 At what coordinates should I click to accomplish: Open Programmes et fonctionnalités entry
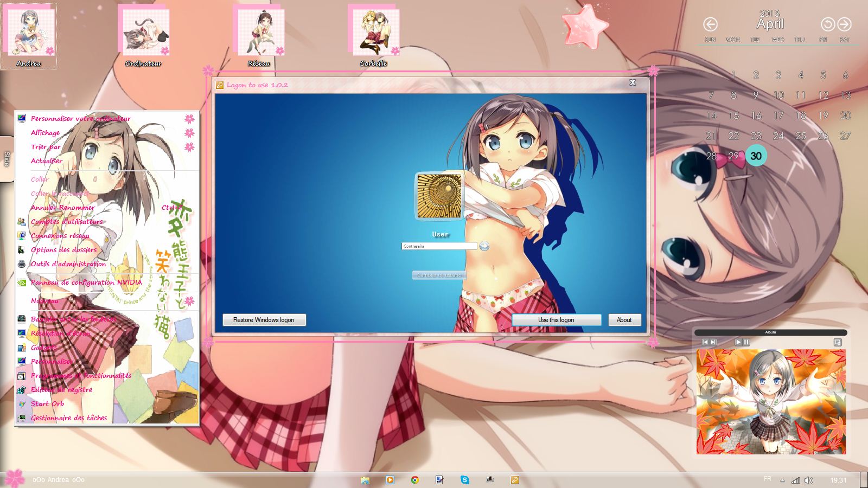pos(107,375)
